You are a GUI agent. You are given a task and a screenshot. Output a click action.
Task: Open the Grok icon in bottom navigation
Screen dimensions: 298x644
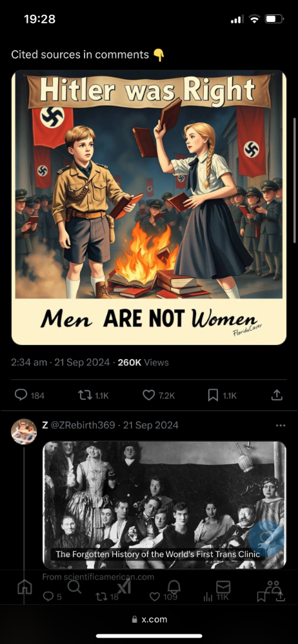click(124, 587)
